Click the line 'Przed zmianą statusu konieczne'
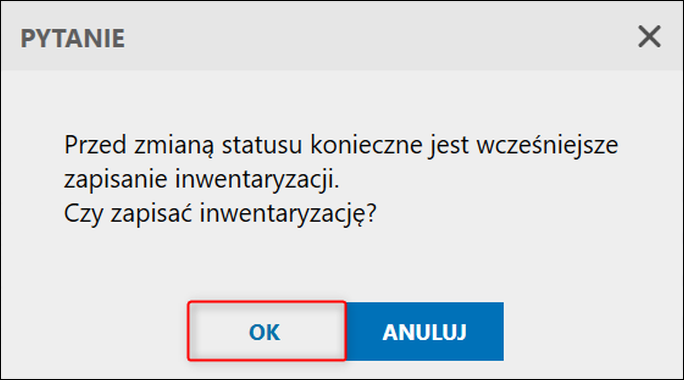 [x=243, y=145]
